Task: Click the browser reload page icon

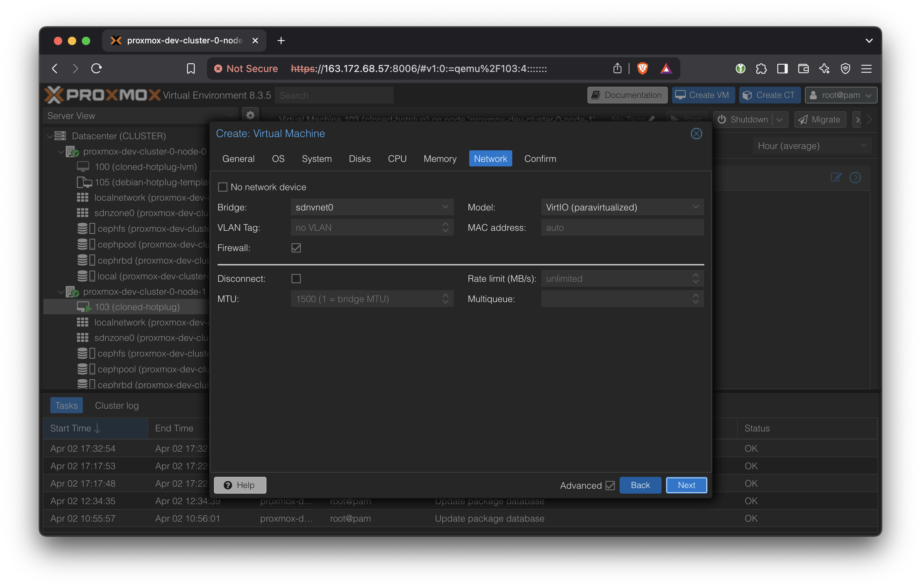Action: point(97,69)
